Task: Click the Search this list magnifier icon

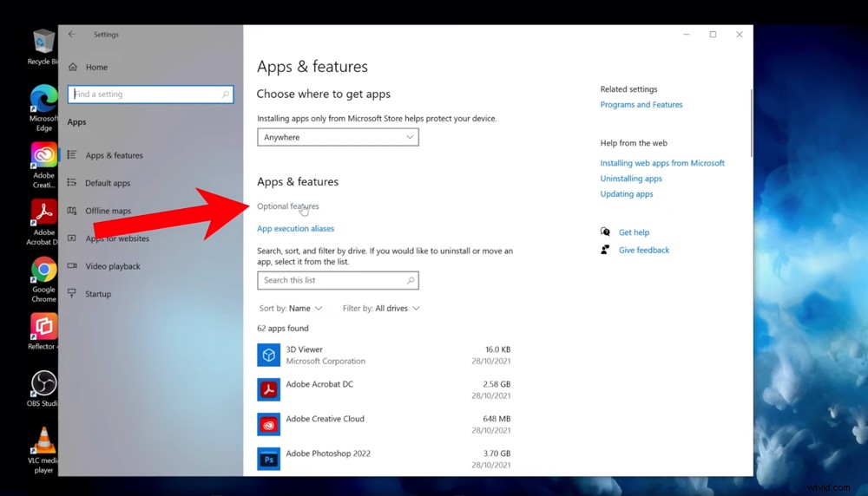Action: click(411, 280)
